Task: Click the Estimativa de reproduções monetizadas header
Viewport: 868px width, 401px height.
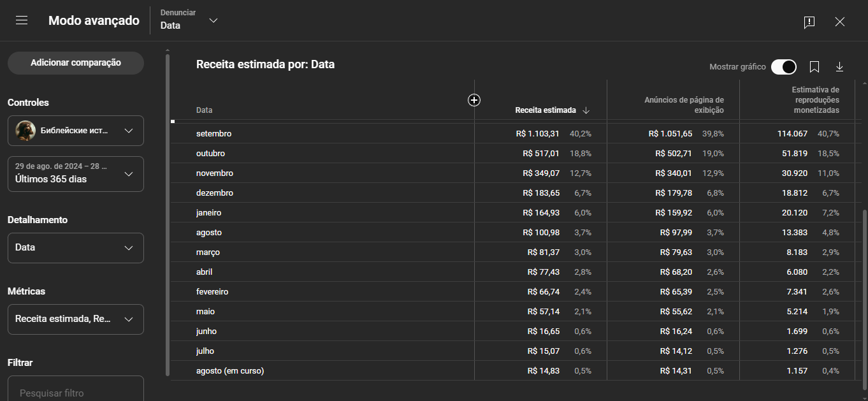Action: click(x=816, y=100)
